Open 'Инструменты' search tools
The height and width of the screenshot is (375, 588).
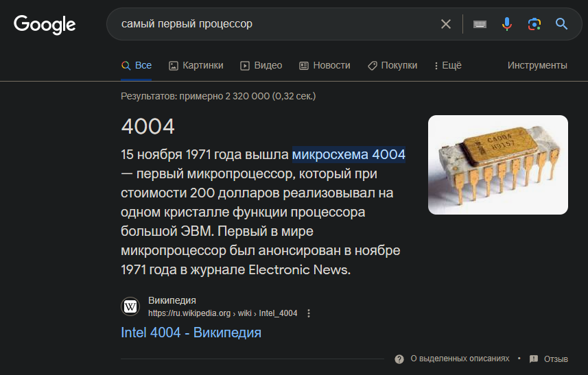coord(537,66)
